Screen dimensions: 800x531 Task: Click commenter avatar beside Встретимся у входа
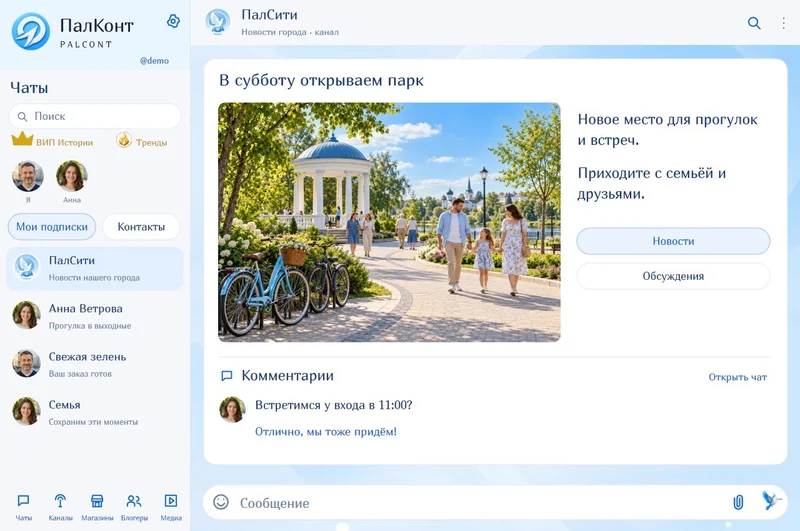click(x=232, y=410)
